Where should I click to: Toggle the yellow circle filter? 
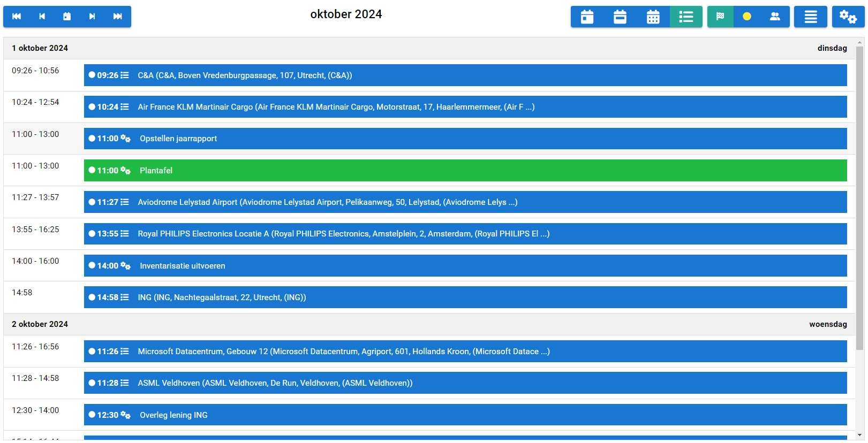tap(747, 17)
